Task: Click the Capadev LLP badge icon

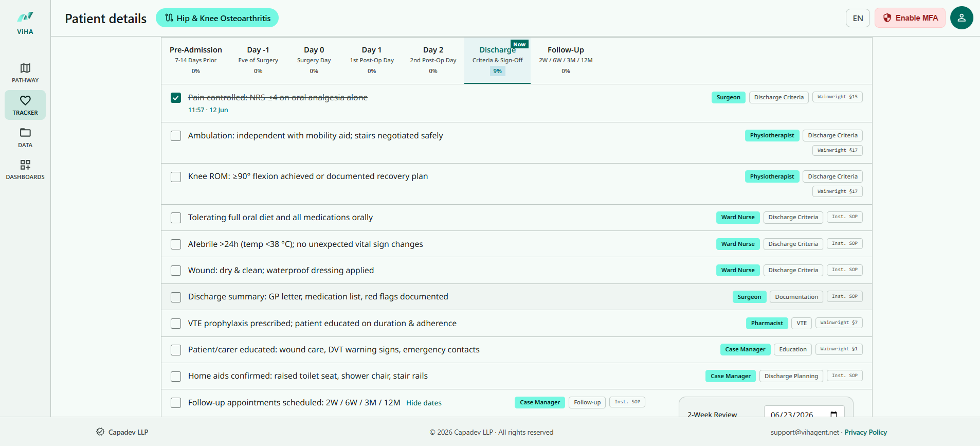Action: click(x=100, y=432)
